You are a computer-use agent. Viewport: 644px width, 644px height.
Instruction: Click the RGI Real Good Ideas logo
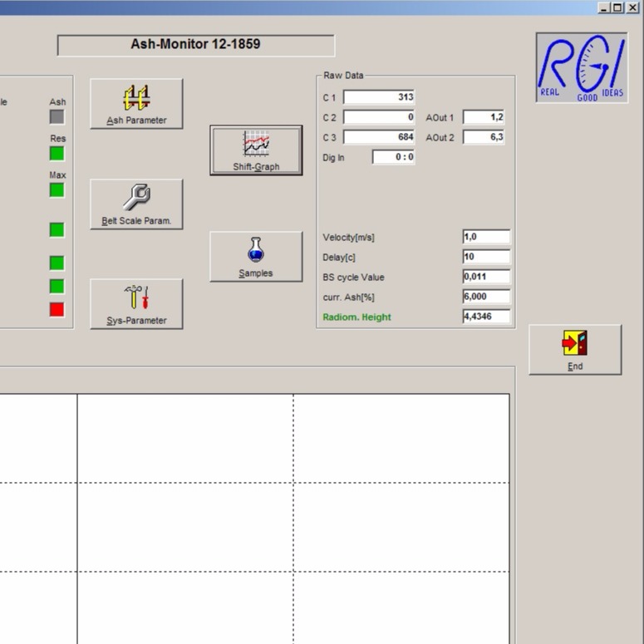click(x=581, y=67)
